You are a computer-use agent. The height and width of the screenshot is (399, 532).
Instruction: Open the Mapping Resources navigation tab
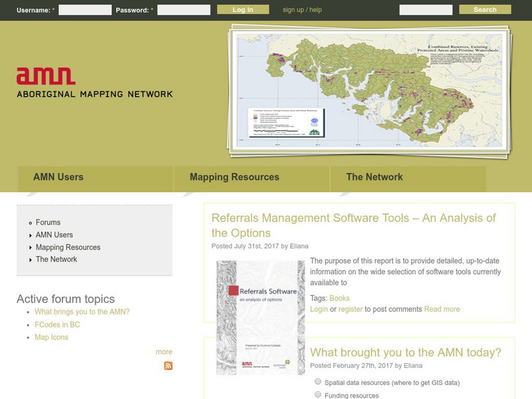[234, 177]
